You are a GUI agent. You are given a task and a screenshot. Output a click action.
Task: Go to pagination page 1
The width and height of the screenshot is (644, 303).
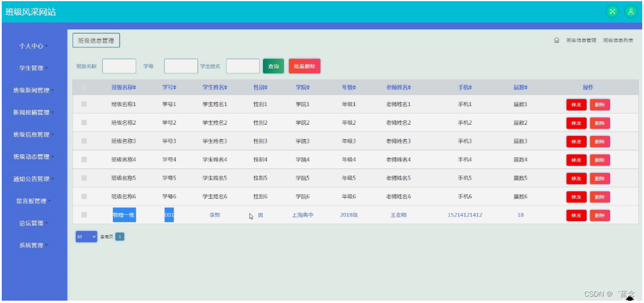[x=120, y=237]
